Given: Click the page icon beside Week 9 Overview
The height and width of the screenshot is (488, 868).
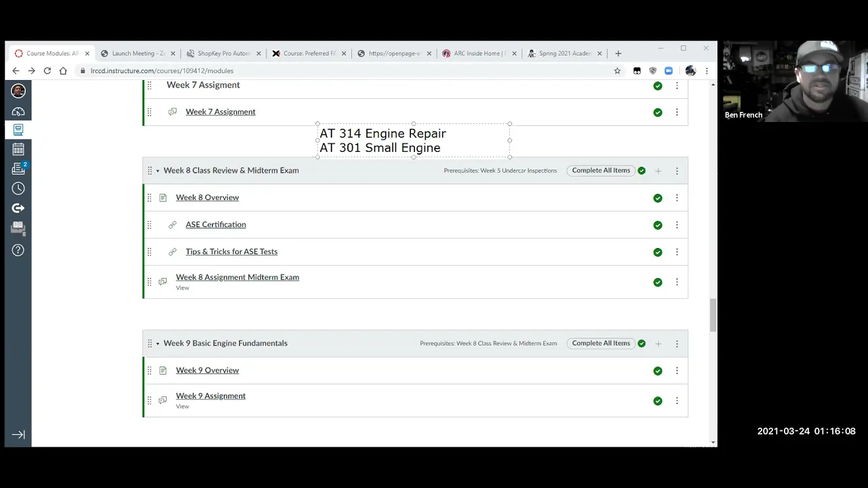Looking at the screenshot, I should coord(163,371).
